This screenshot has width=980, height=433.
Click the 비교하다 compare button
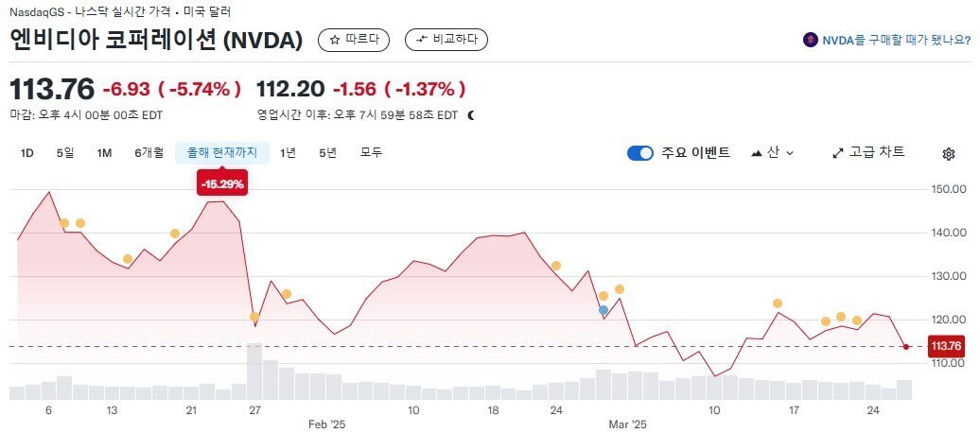pos(446,40)
